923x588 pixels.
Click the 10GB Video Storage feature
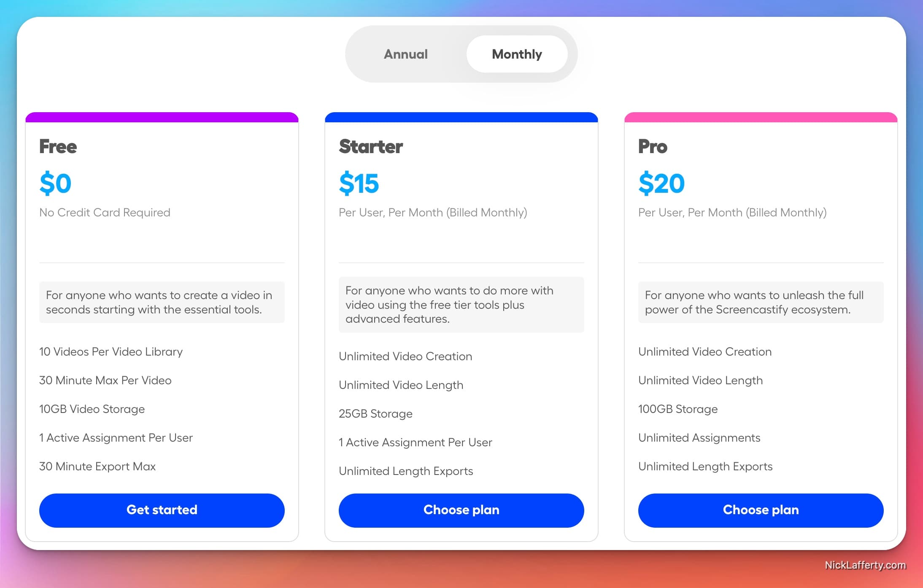[92, 409]
